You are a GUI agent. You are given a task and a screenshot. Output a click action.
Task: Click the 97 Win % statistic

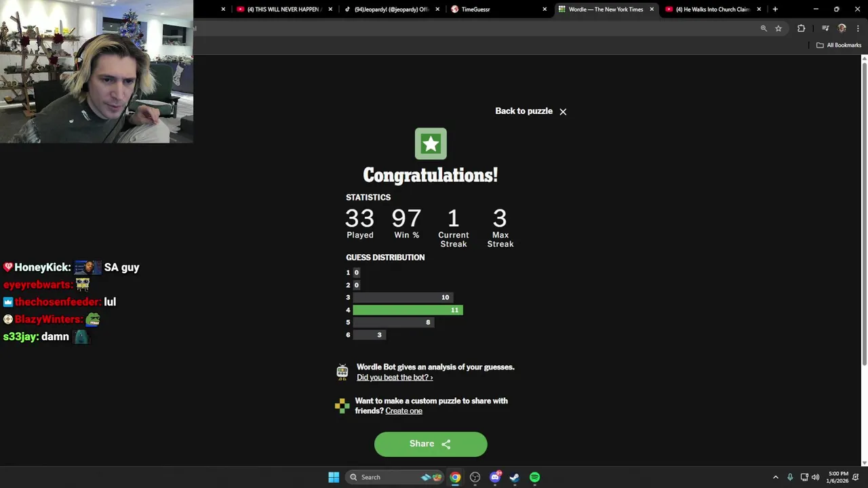tap(407, 224)
